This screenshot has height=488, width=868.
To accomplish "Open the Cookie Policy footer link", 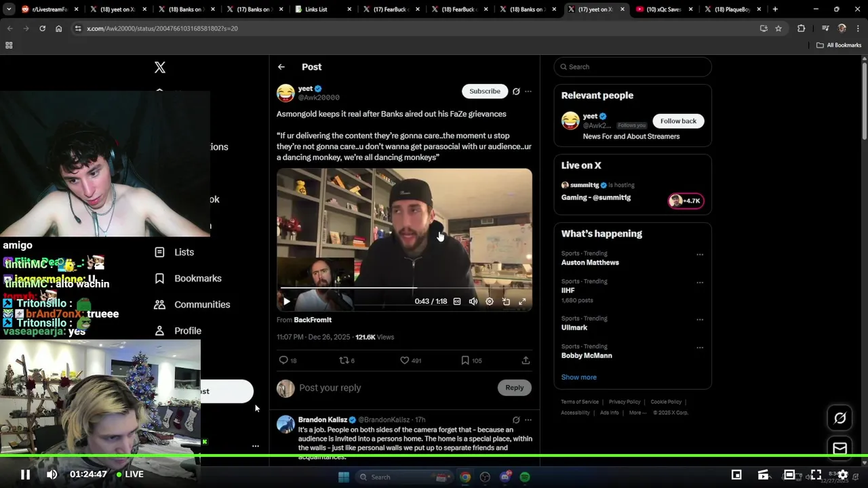I will tap(666, 402).
